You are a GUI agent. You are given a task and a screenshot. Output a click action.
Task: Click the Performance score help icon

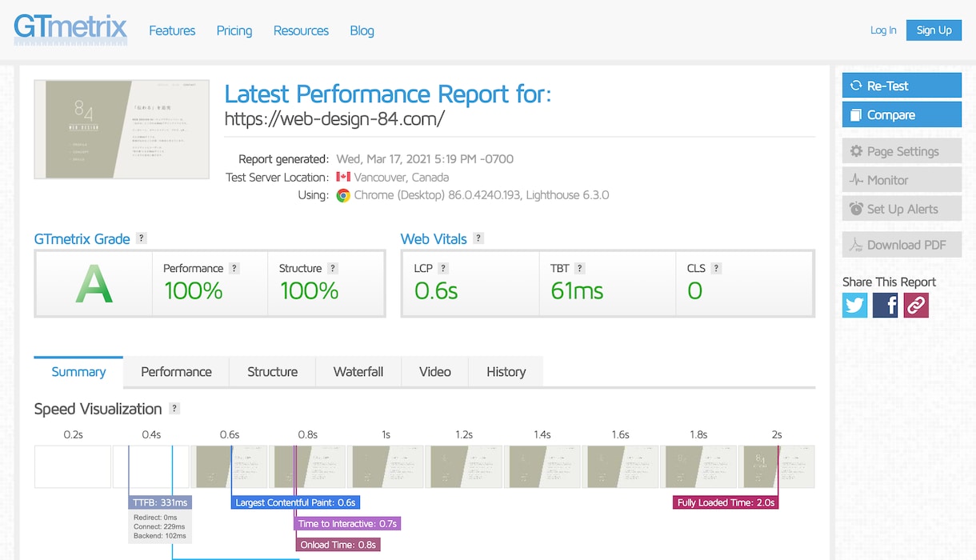[234, 269]
